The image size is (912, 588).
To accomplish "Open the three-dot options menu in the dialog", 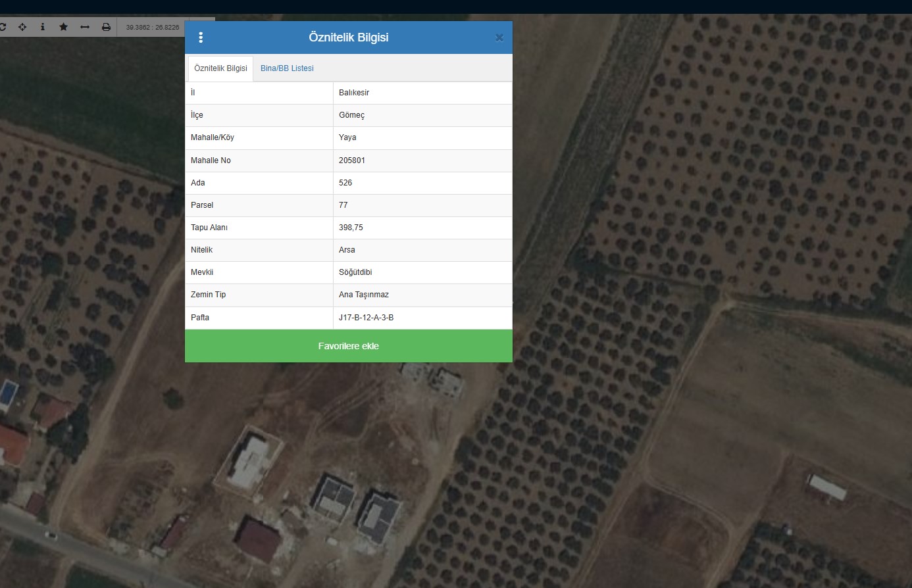I will click(201, 37).
